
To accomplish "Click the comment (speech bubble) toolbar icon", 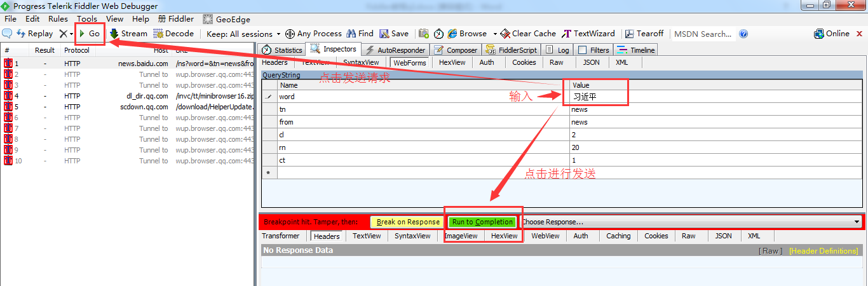I will 8,34.
